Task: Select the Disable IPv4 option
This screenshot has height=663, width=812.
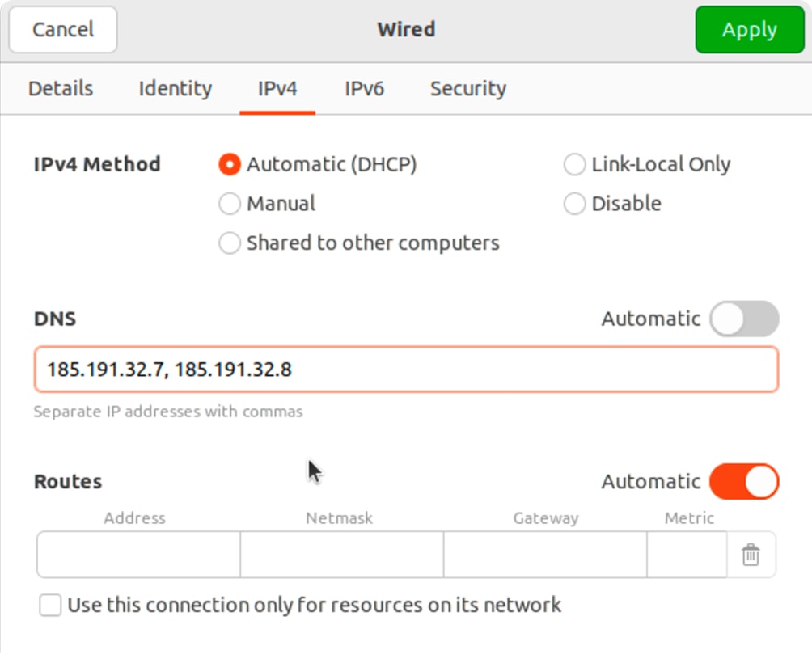Action: [574, 204]
